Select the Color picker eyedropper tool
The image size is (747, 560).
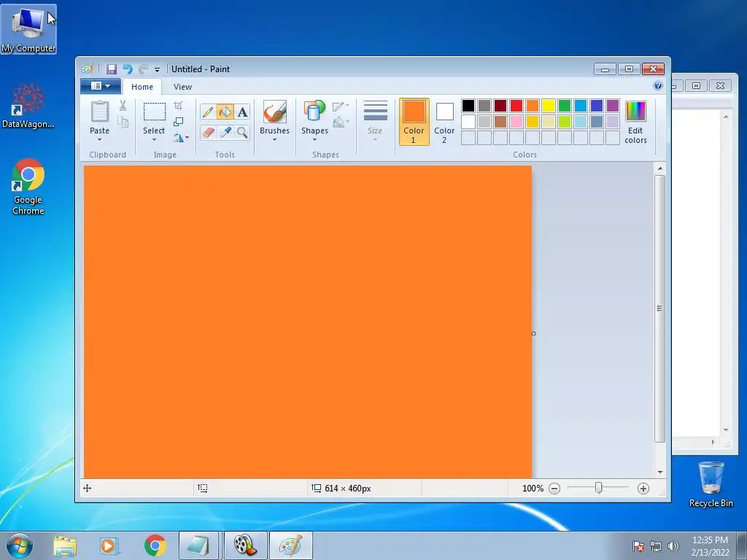click(225, 132)
